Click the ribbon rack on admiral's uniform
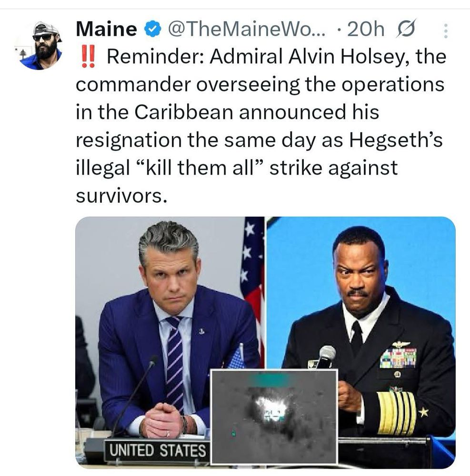 tap(398, 358)
